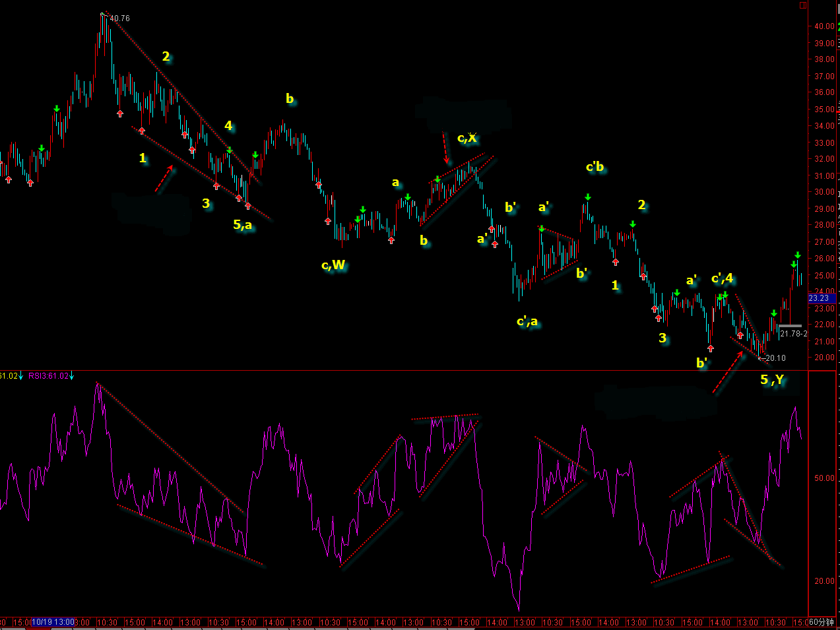Click the 25.00 mark on price axis

(824, 275)
